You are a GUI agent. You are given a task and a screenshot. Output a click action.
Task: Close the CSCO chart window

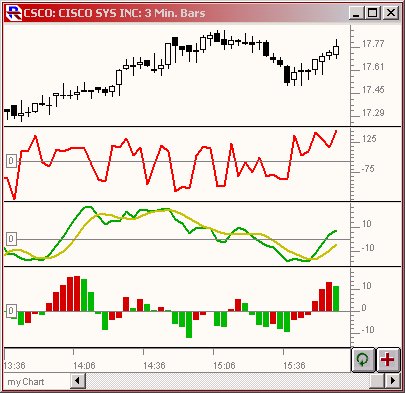pos(391,13)
